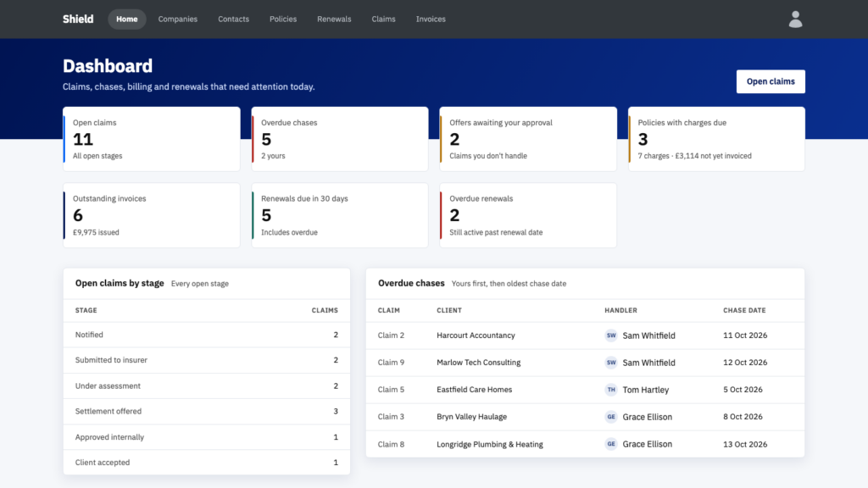Screen dimensions: 868x488
Task: Click chase date 8 Oct 2026
Action: (x=743, y=417)
